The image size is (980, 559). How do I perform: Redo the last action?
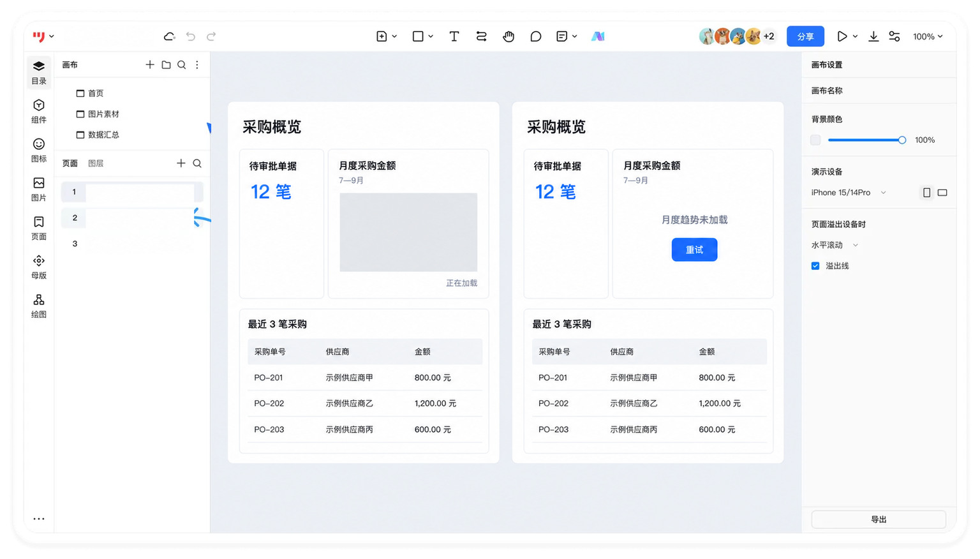click(211, 36)
